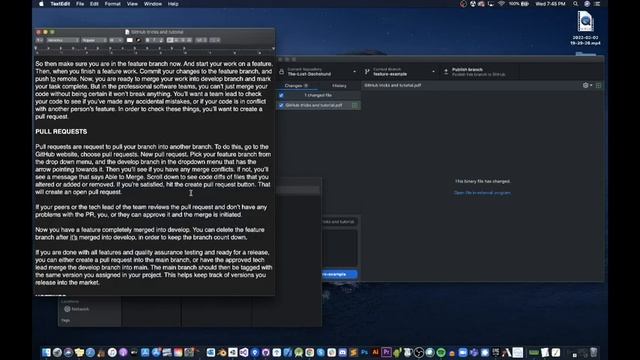Open the File menu

(x=80, y=4)
